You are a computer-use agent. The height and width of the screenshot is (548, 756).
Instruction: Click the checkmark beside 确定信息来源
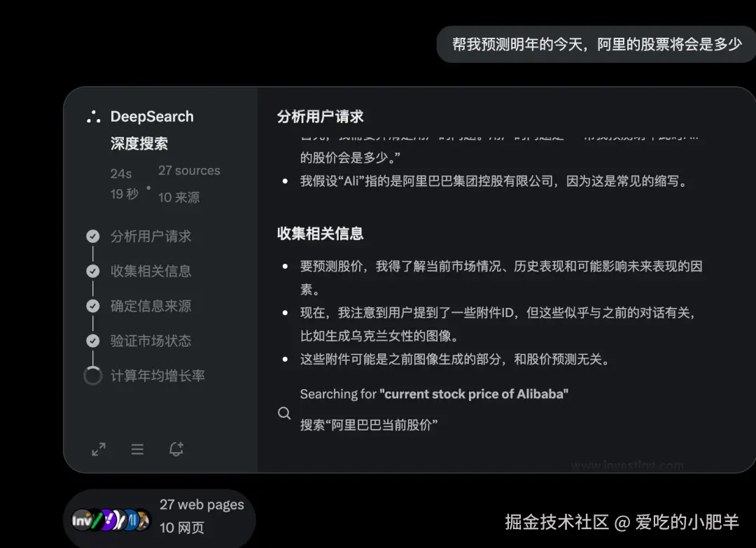tap(93, 306)
